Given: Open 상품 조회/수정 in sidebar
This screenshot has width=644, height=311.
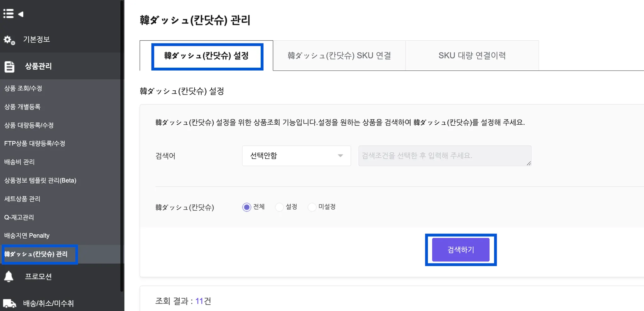Looking at the screenshot, I should [23, 88].
